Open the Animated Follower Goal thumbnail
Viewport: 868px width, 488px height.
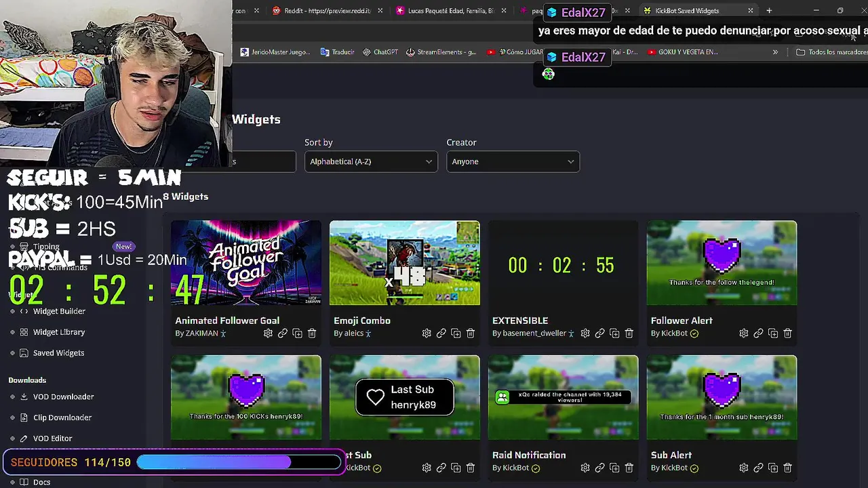(246, 263)
